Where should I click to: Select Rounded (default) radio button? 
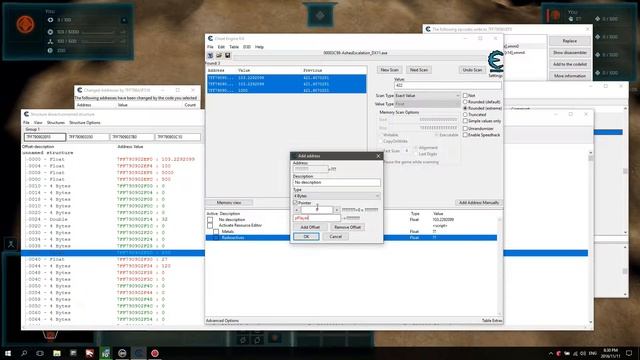coord(465,102)
